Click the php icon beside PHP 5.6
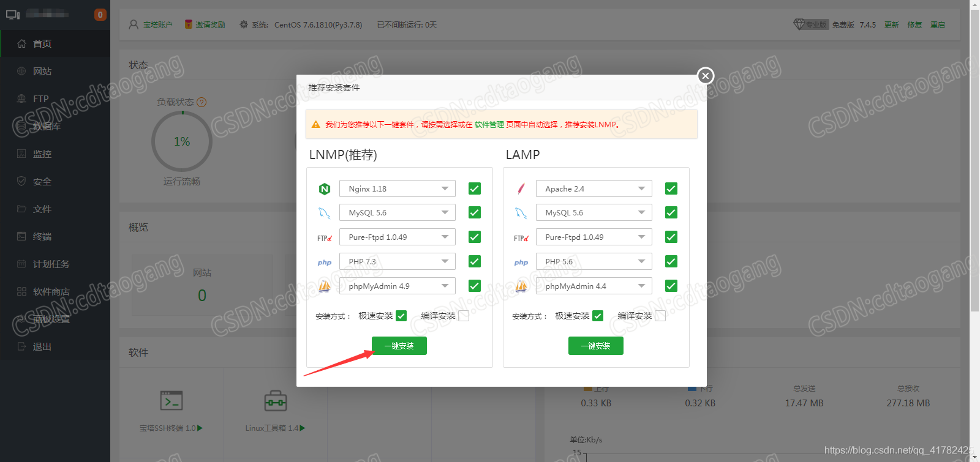 (x=521, y=263)
